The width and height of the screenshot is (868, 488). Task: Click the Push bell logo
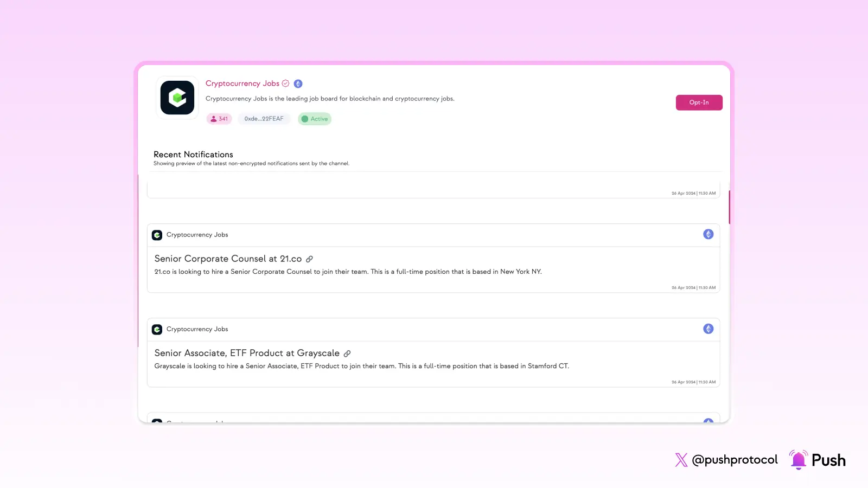click(x=798, y=460)
